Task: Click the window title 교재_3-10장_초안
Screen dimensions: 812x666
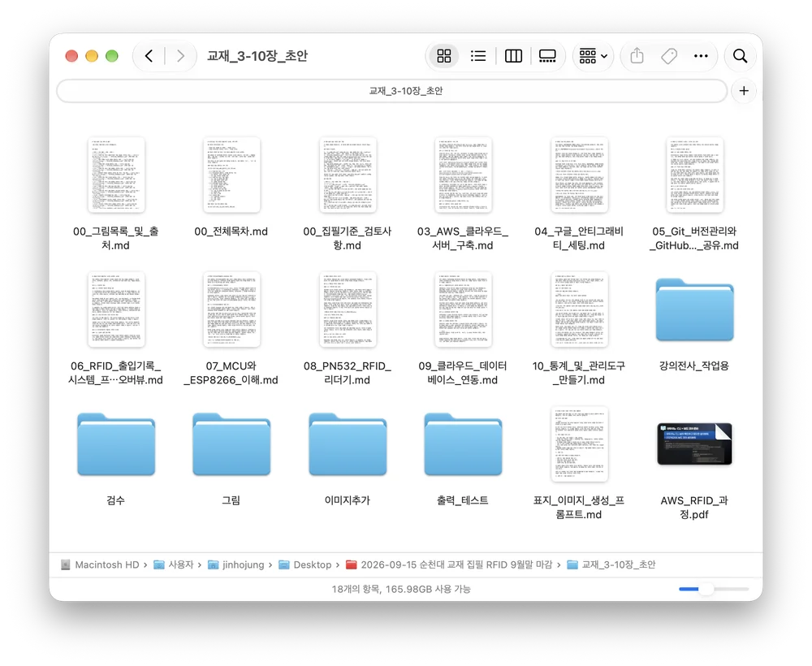Action: [257, 56]
